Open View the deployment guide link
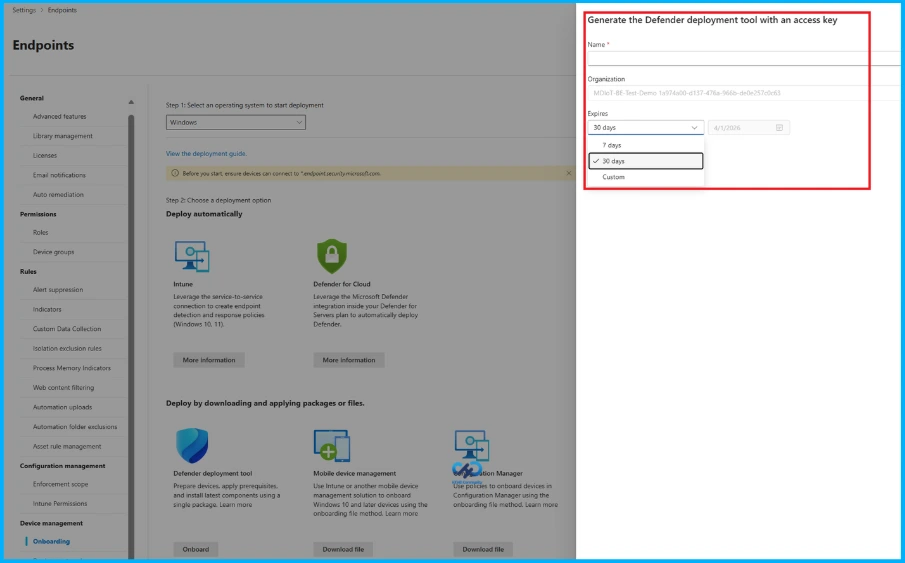Viewport: 905px width, 563px height. tap(206, 154)
